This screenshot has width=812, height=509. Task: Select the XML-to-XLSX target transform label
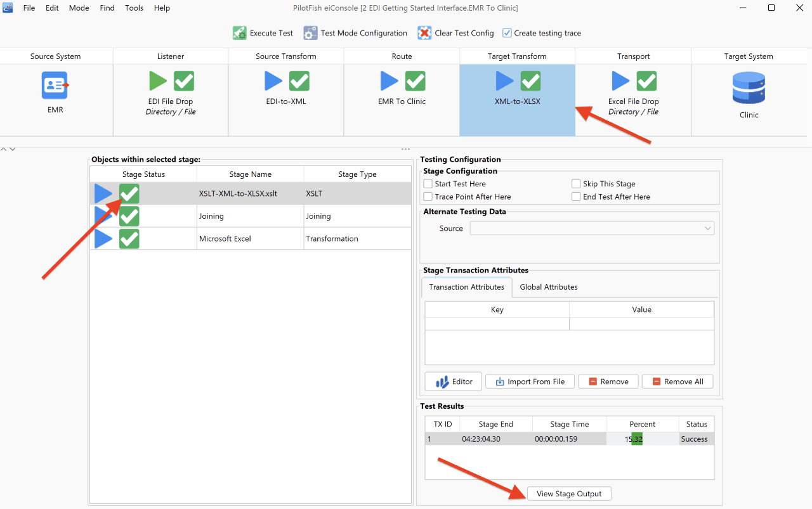click(x=518, y=101)
